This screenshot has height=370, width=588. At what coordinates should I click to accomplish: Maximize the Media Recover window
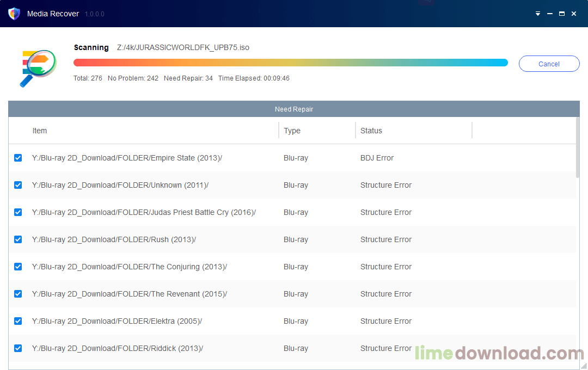point(561,13)
